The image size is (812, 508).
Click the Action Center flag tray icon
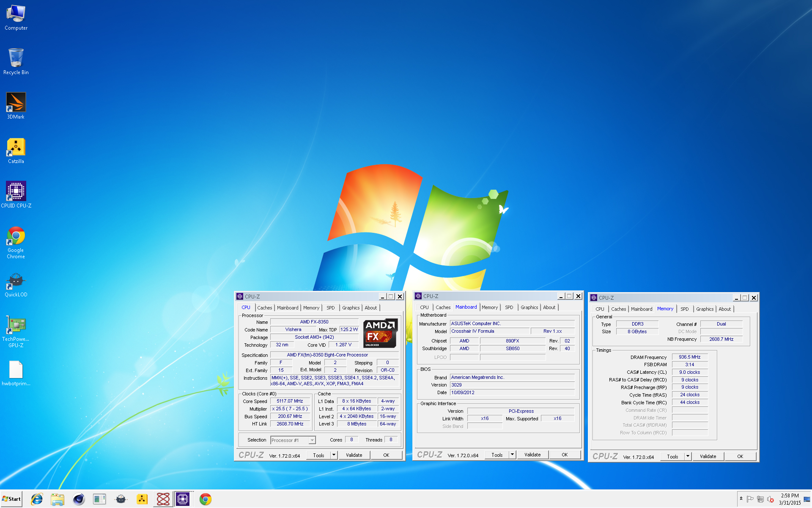click(x=750, y=499)
